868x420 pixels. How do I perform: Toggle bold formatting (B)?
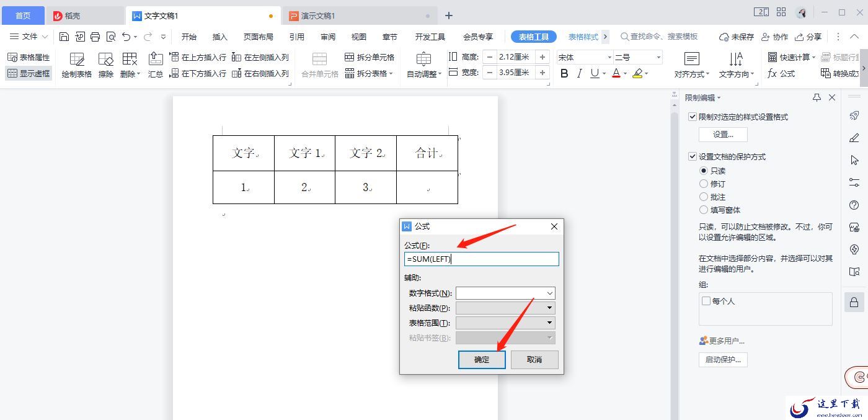click(564, 73)
